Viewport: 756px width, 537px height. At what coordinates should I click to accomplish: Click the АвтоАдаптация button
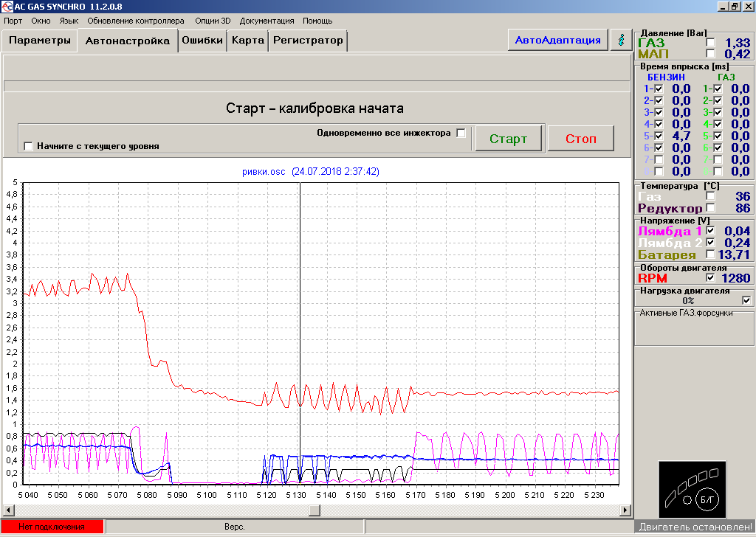[557, 40]
